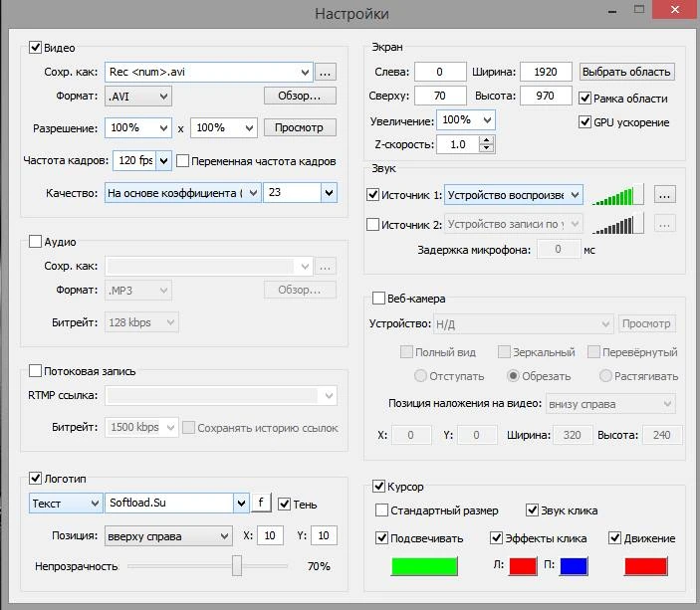
Task: Click the green highlight color swatch
Action: (424, 566)
